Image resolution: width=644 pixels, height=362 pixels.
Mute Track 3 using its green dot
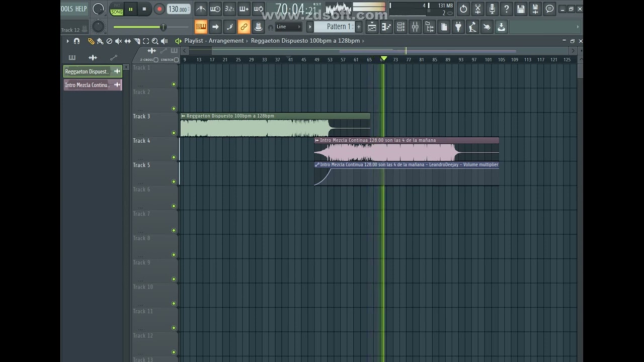tap(174, 133)
